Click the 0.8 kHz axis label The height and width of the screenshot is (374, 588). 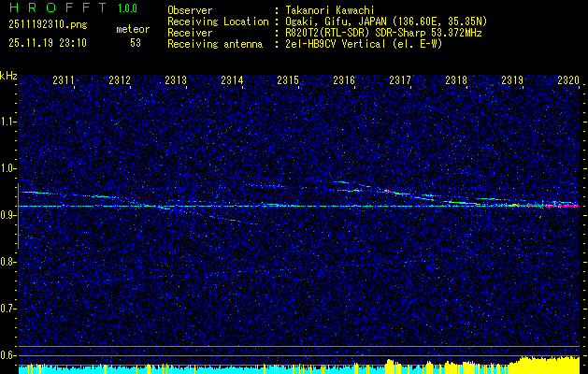point(7,262)
